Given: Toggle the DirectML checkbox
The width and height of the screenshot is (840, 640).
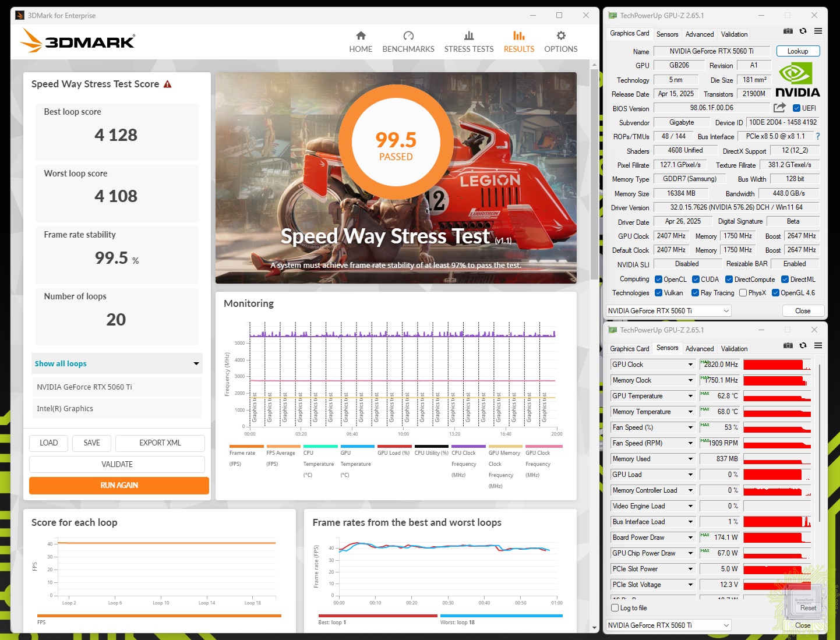Looking at the screenshot, I should 785,280.
